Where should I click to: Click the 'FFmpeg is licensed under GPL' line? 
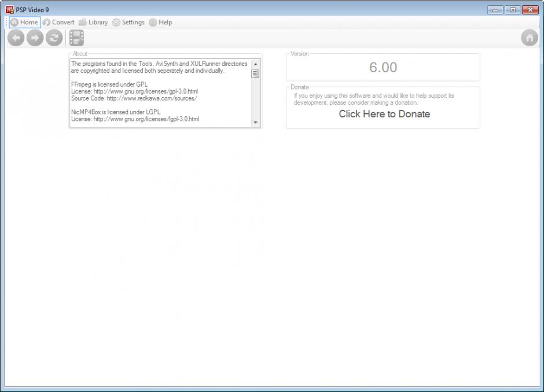point(109,84)
